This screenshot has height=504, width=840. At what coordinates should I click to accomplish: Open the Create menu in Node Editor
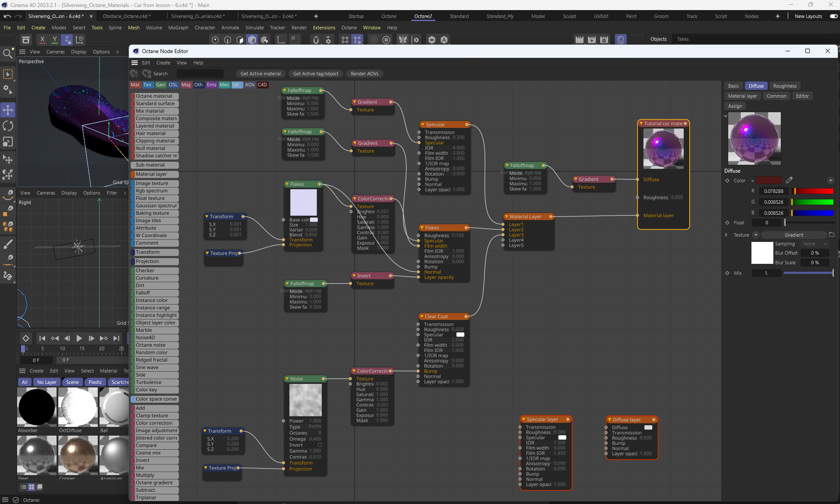coord(163,63)
